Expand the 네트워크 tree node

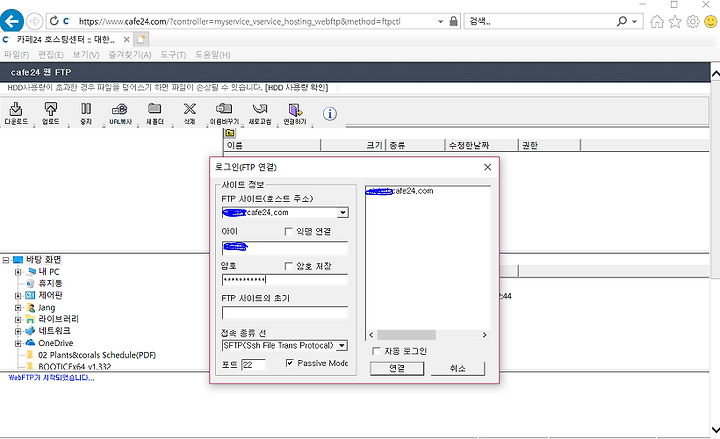[x=18, y=331]
